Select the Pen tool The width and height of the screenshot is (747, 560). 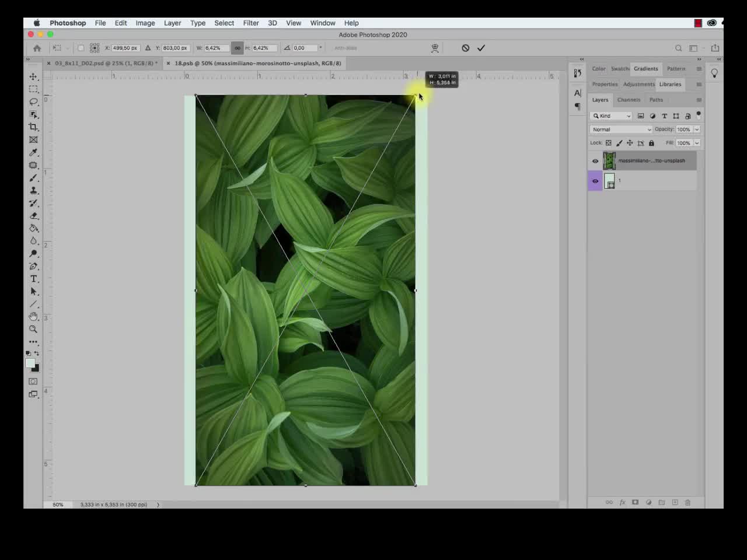point(33,267)
